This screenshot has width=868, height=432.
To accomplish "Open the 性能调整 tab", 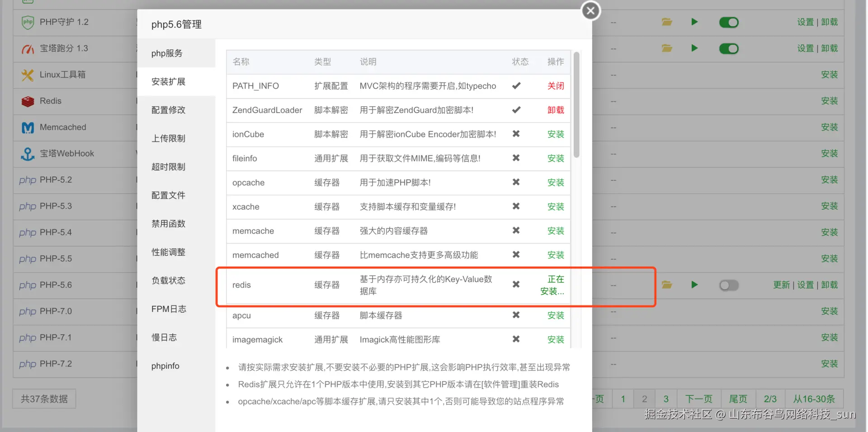I will tap(176, 253).
